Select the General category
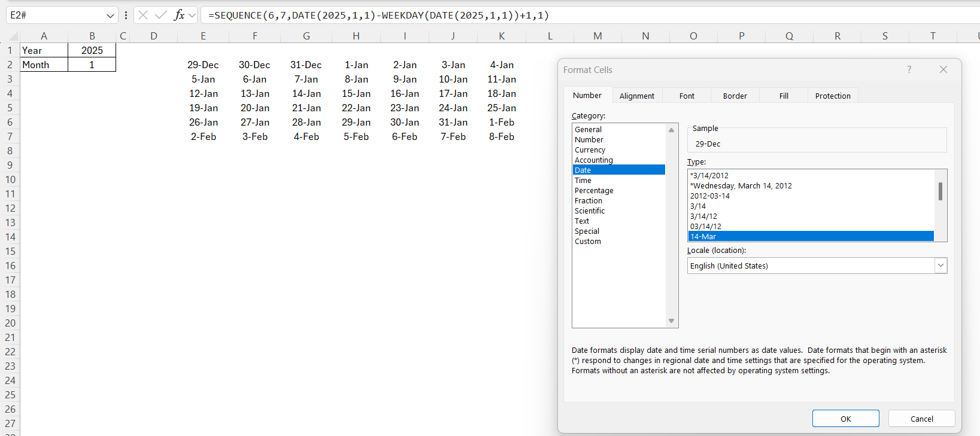This screenshot has height=436, width=980. pos(618,129)
